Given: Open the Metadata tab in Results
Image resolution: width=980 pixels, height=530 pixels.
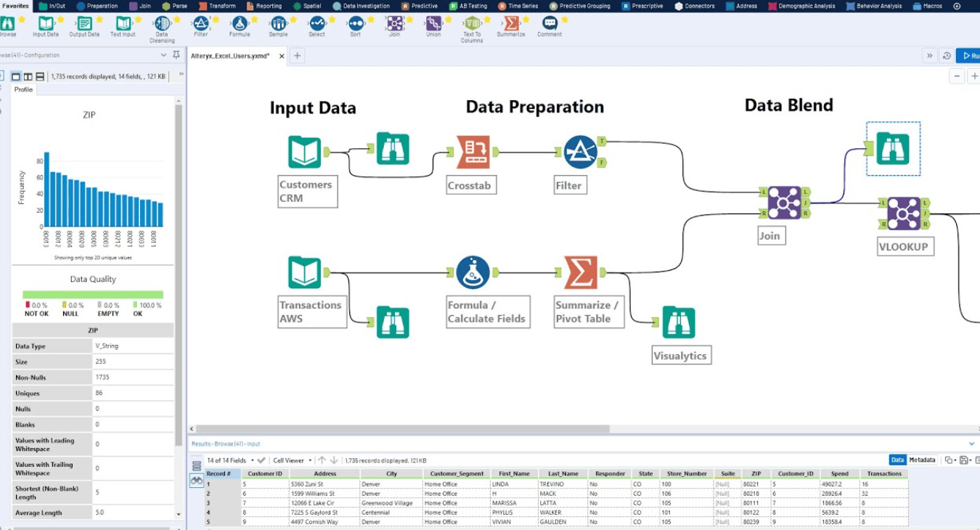Looking at the screenshot, I should (922, 460).
